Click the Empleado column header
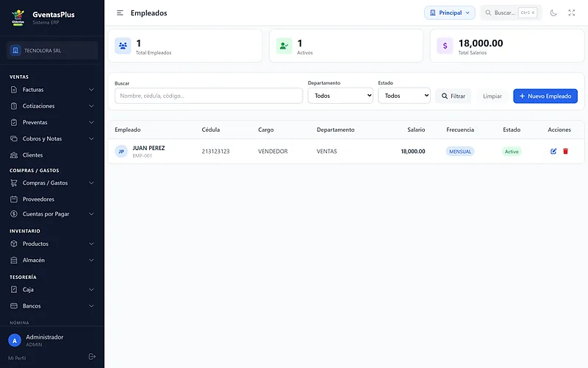This screenshot has height=368, width=588. [127, 130]
